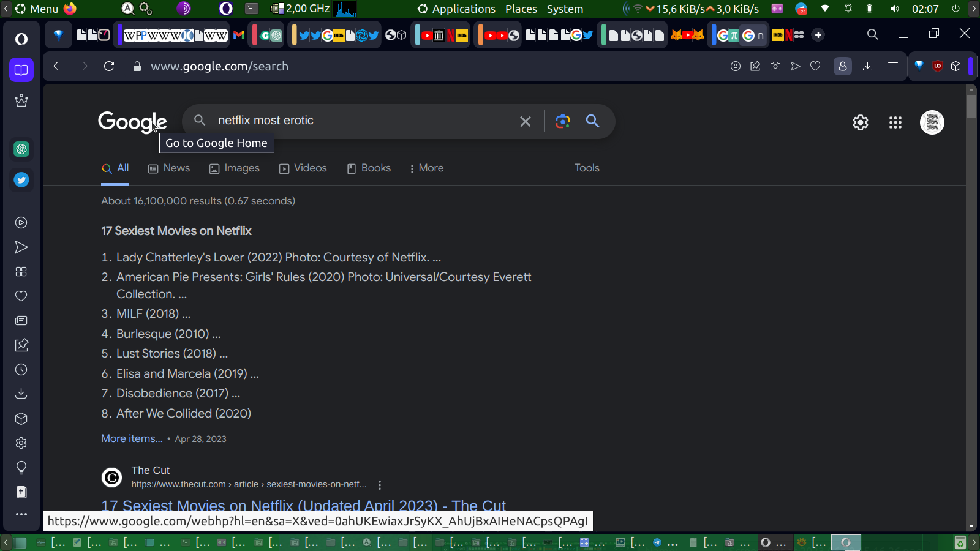980x551 pixels.
Task: Open Easy Setup sliders icon
Action: pyautogui.click(x=893, y=66)
